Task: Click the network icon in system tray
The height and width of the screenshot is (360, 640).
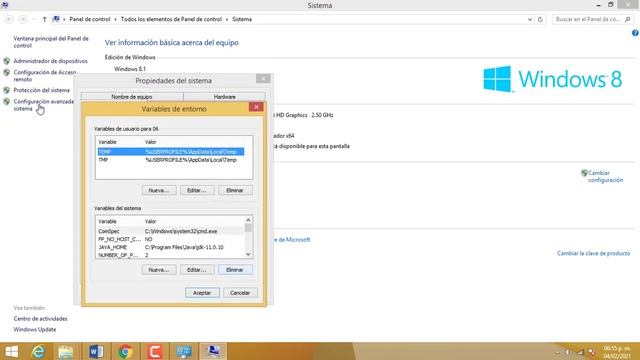Action: tap(580, 352)
